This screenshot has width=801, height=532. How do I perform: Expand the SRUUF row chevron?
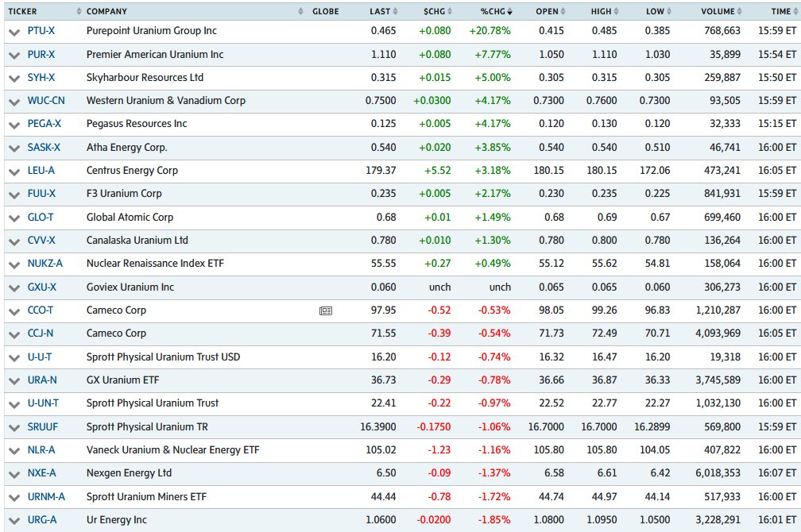(x=14, y=428)
